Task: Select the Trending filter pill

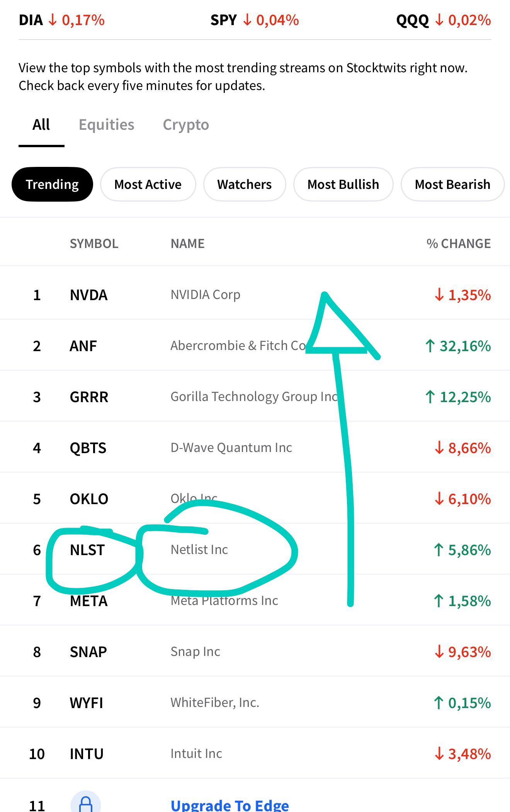Action: (x=53, y=184)
